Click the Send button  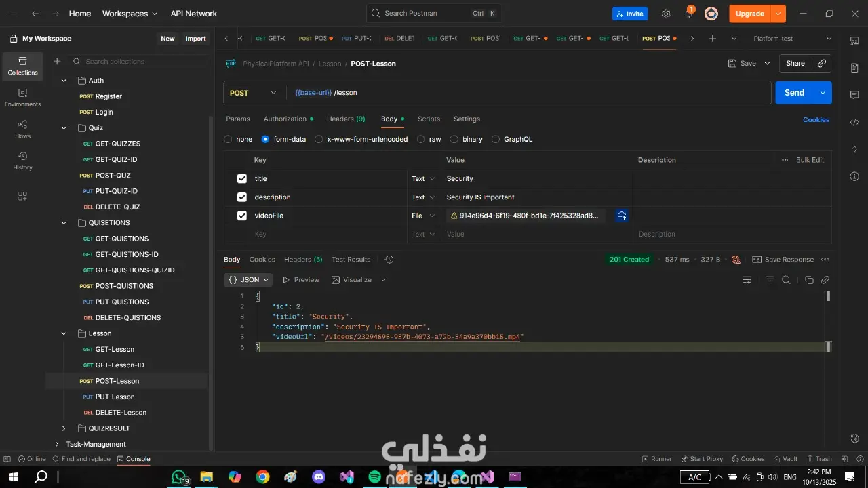[793, 93]
